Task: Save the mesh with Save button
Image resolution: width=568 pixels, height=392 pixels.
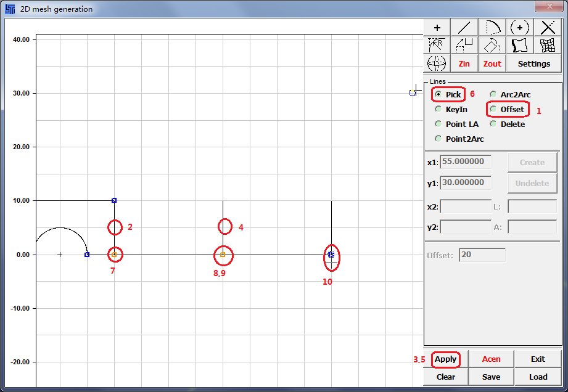Action: (x=491, y=377)
